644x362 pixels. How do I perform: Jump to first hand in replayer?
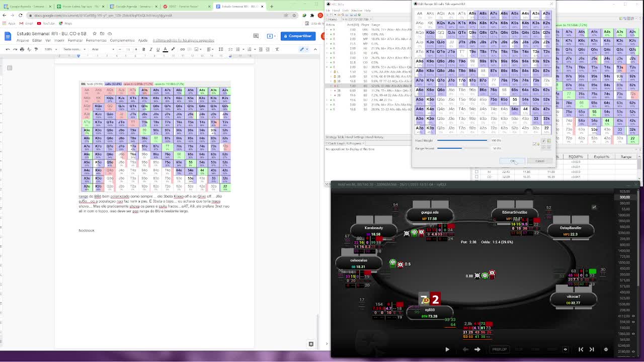tap(581, 349)
